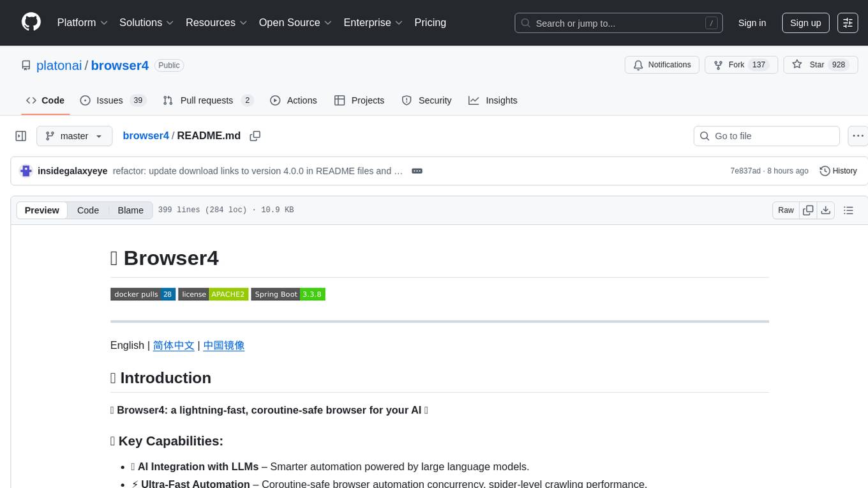The height and width of the screenshot is (488, 868).
Task: Open the 简体中文 README link
Action: pos(174,345)
